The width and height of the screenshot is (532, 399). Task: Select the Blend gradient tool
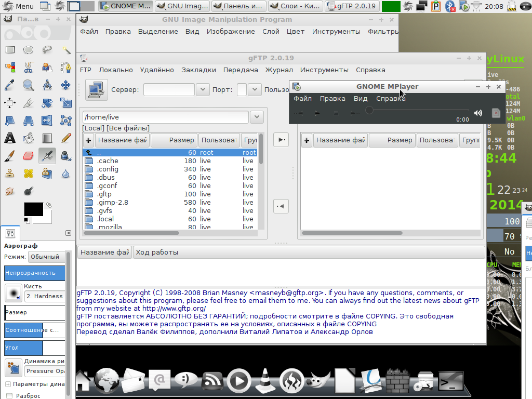pos(47,138)
